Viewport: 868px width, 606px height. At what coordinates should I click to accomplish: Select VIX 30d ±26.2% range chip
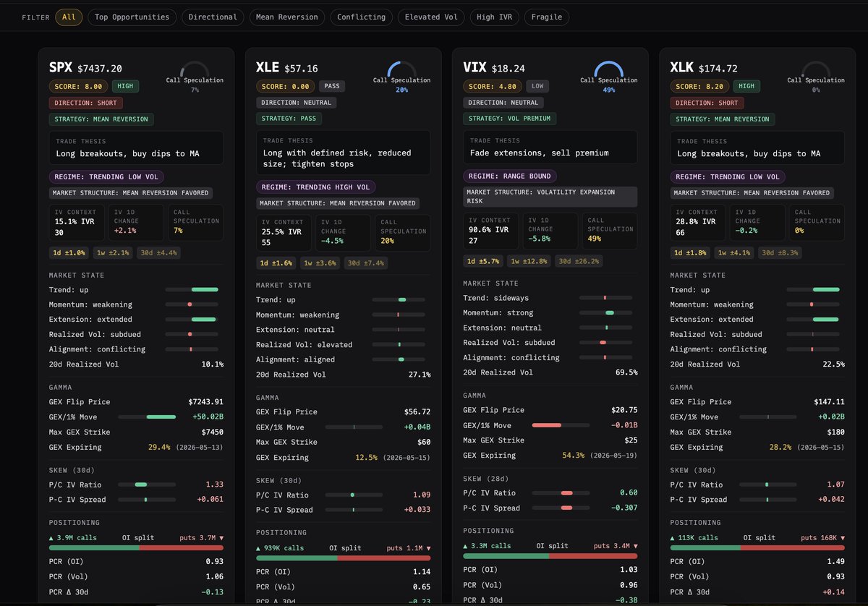tap(580, 261)
